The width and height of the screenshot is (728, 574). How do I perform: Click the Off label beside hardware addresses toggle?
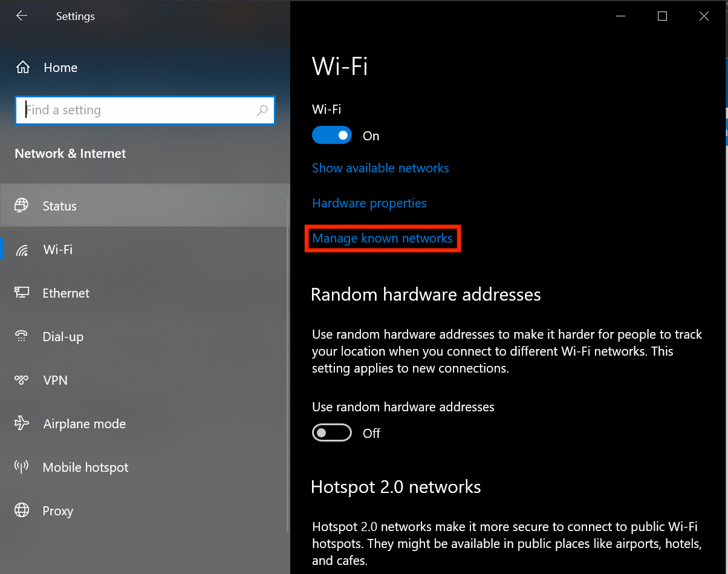point(371,434)
